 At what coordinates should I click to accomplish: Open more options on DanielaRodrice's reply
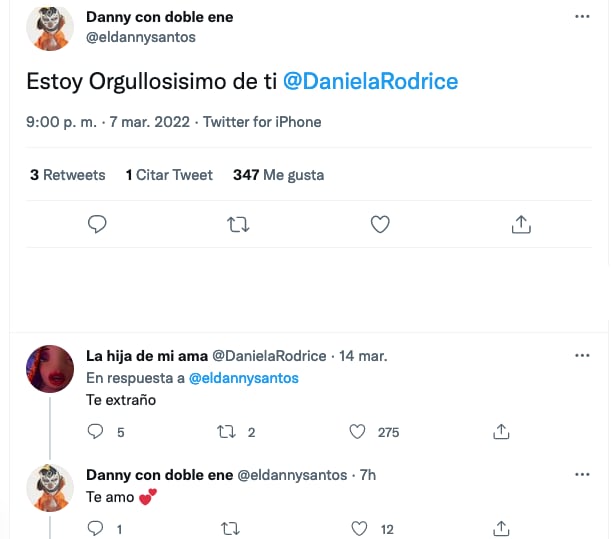click(583, 355)
